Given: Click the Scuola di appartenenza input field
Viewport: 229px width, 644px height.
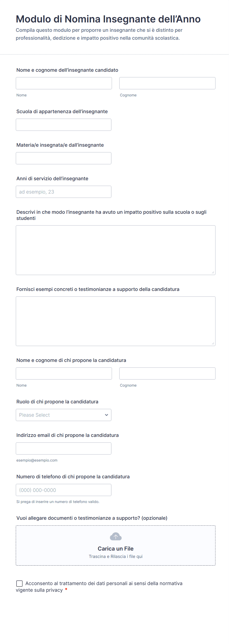Looking at the screenshot, I should [64, 125].
